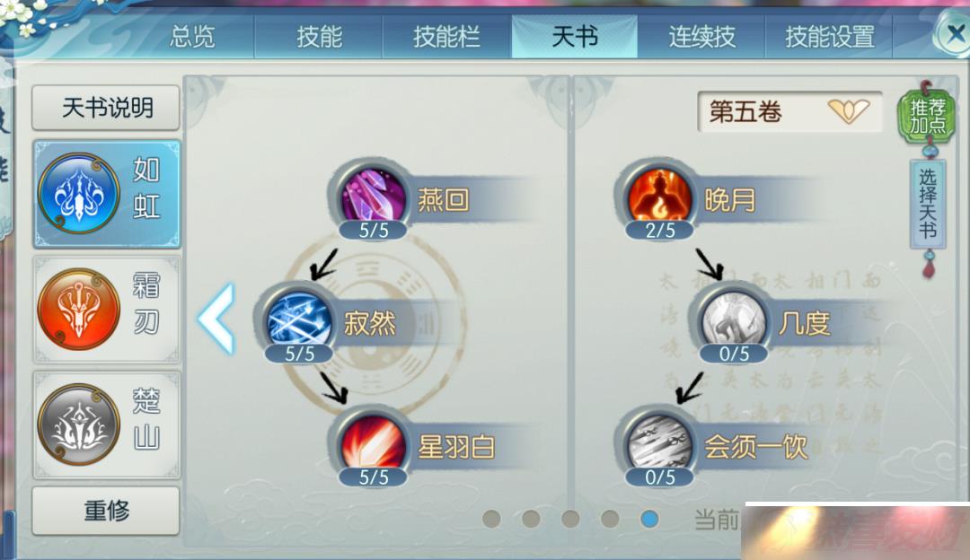970x560 pixels.
Task: Choose the 楚山 grey emblem book
Action: (x=106, y=425)
